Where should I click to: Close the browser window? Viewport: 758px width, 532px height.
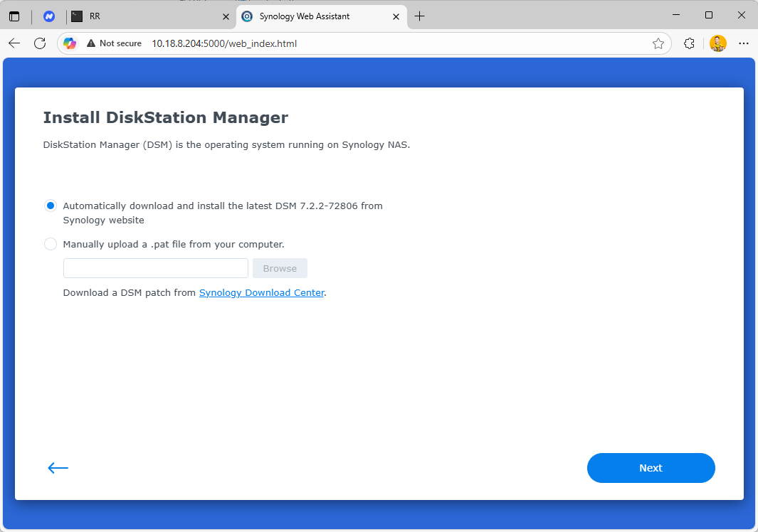[742, 15]
